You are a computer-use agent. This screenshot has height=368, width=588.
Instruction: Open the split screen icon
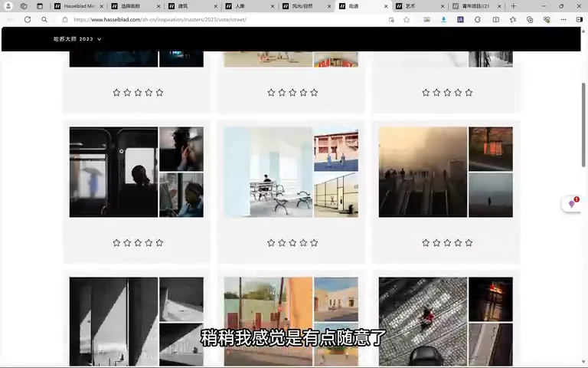[496, 19]
